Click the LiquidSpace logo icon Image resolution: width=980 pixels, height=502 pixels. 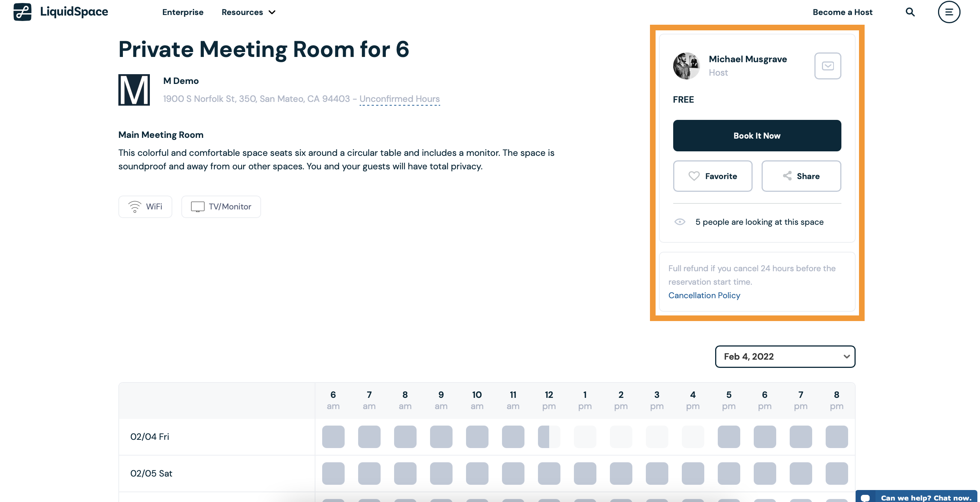pyautogui.click(x=22, y=12)
